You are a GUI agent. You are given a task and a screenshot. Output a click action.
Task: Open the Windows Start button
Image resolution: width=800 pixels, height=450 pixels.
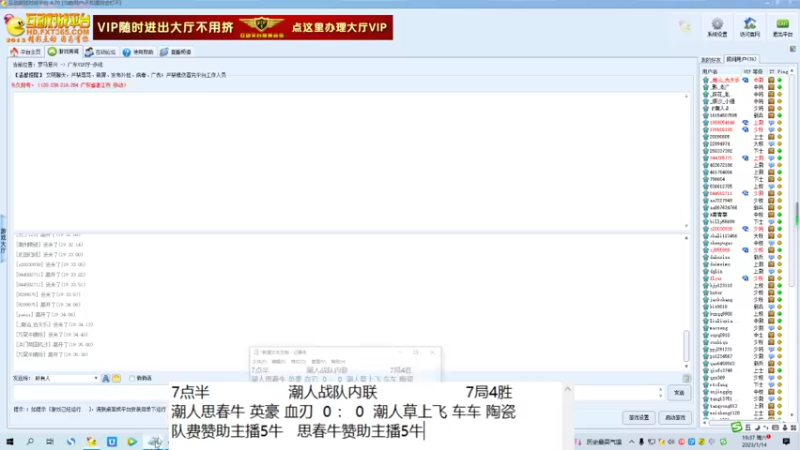[x=10, y=441]
